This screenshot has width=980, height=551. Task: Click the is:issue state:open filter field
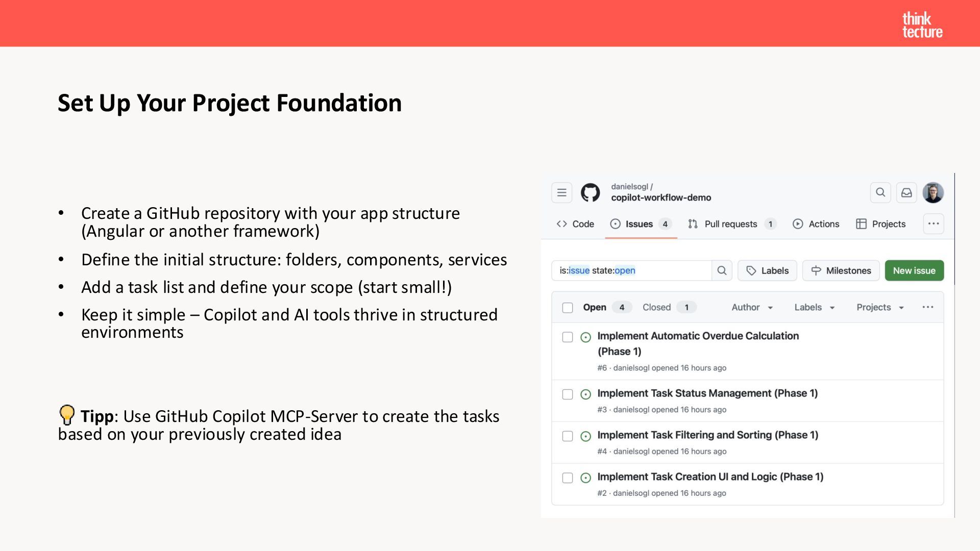(x=631, y=270)
